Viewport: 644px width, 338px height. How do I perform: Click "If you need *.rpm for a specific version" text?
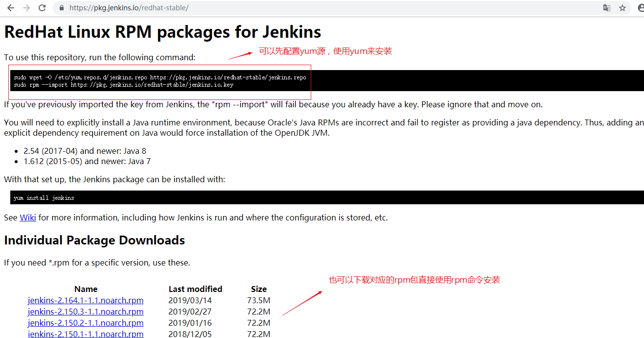click(97, 263)
